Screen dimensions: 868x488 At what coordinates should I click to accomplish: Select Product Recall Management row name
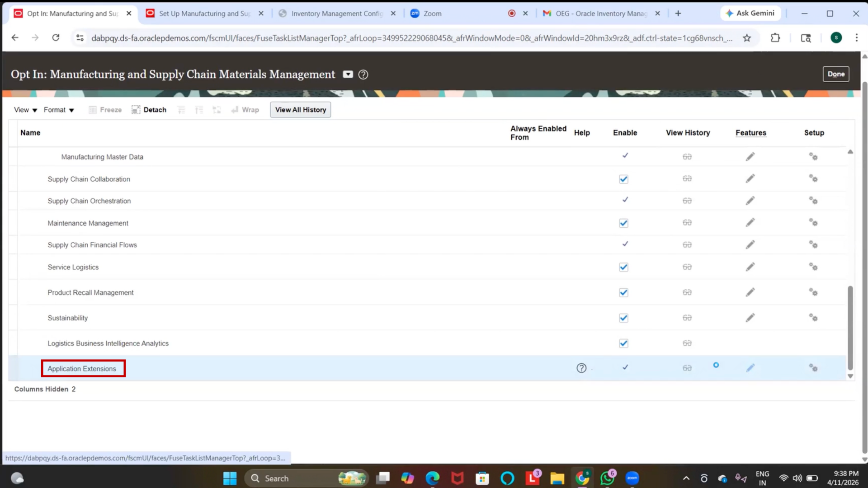click(90, 293)
